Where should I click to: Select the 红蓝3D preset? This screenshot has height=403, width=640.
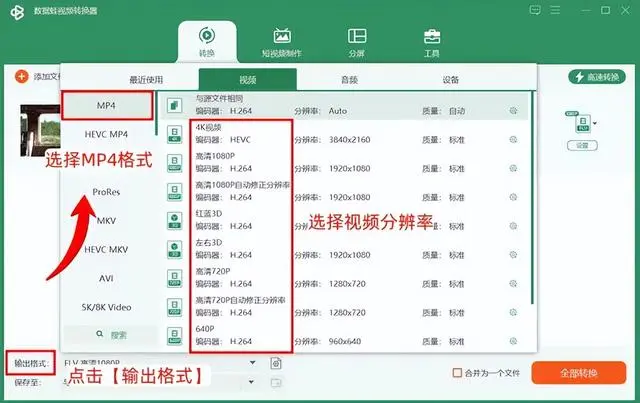(x=344, y=220)
